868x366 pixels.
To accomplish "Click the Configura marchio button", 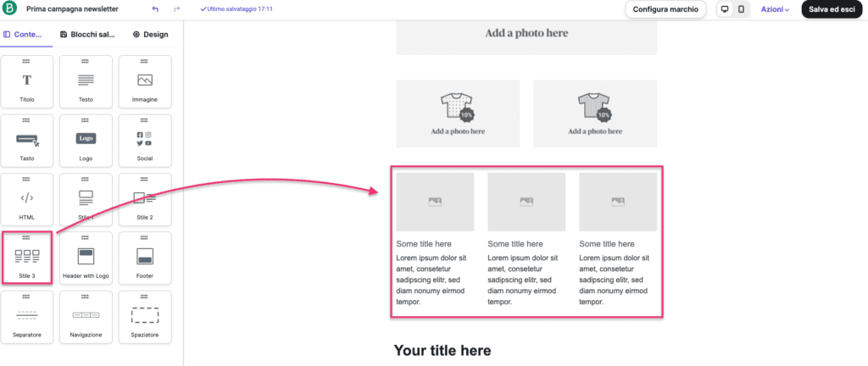I will point(665,9).
